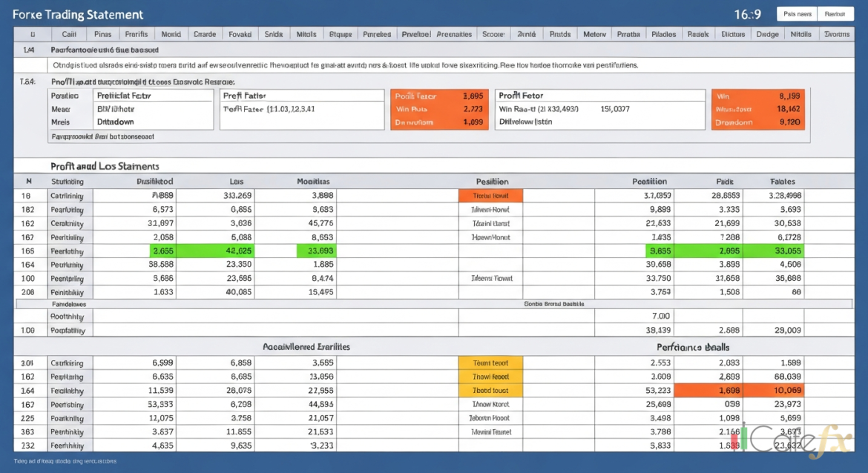Click the orange cell beside Accumulated Equities rows
Viewport: 868px width, 473px height.
pos(490,363)
